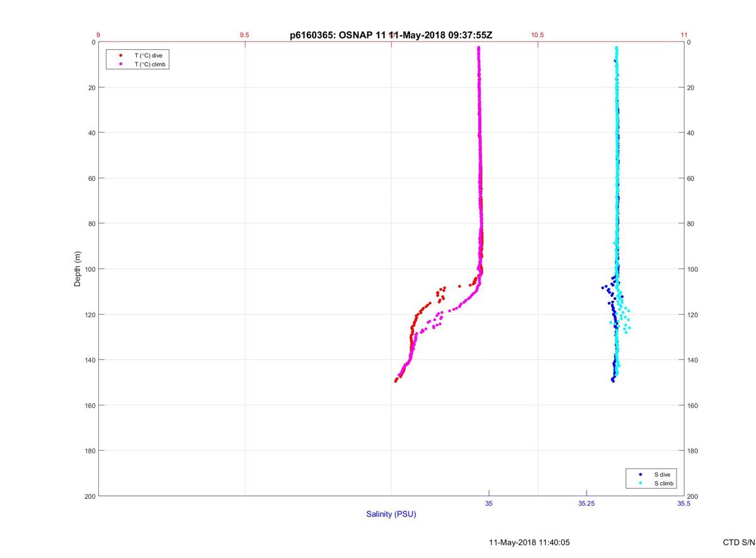The image size is (756, 558).
Task: Click the red marker for T dive
Action: 121,55
